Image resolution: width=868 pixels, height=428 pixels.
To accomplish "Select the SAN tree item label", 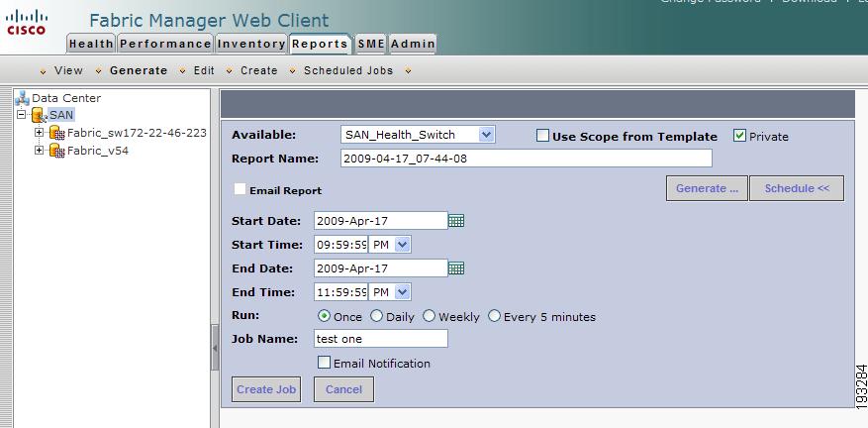I will [61, 115].
